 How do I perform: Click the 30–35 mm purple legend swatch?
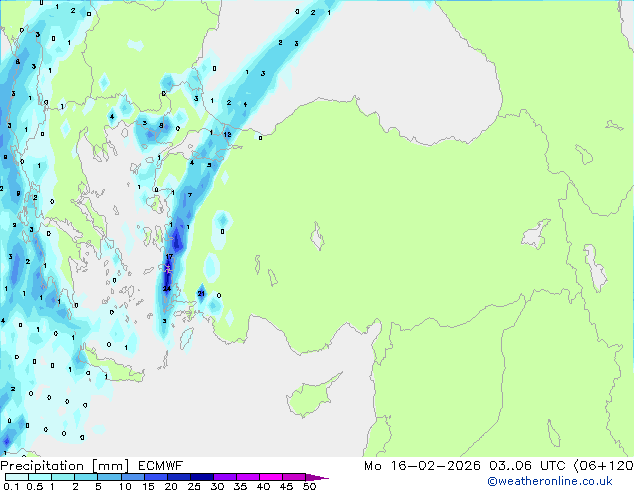pyautogui.click(x=224, y=477)
